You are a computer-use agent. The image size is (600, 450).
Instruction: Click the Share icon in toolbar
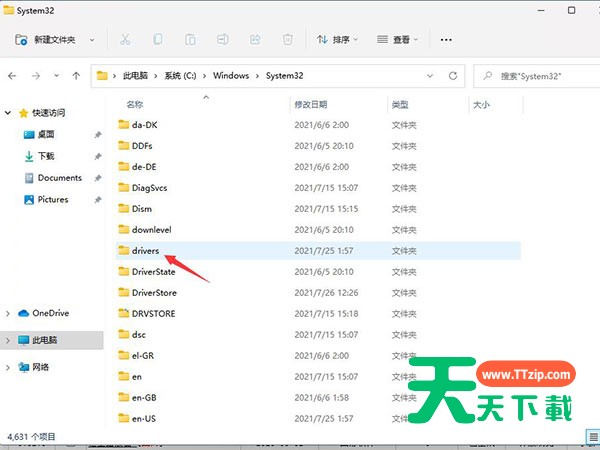point(255,40)
